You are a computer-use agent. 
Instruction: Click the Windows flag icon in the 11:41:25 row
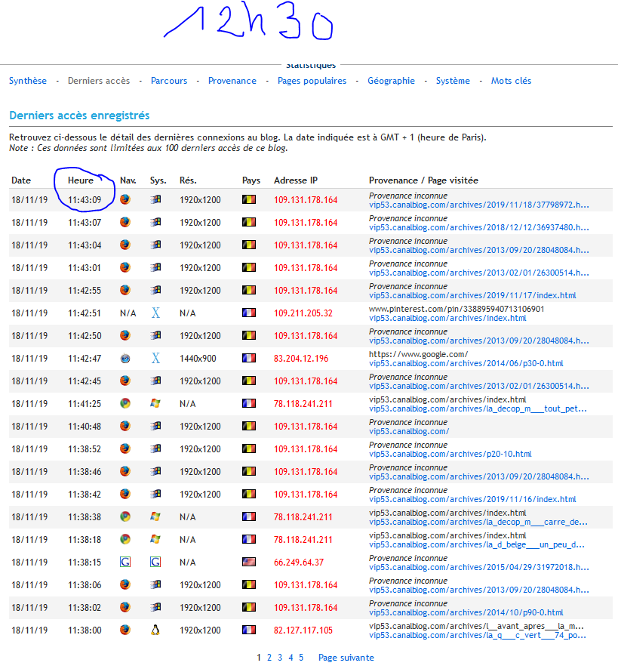point(155,403)
